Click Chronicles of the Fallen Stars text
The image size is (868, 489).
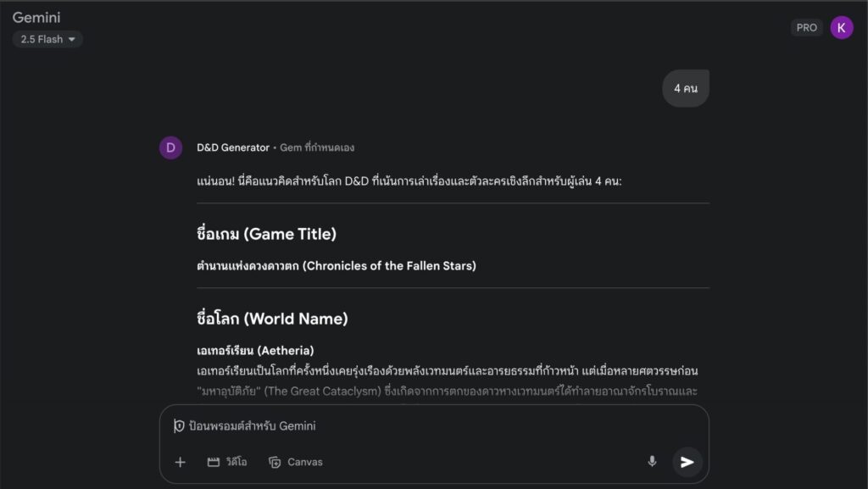[389, 266]
